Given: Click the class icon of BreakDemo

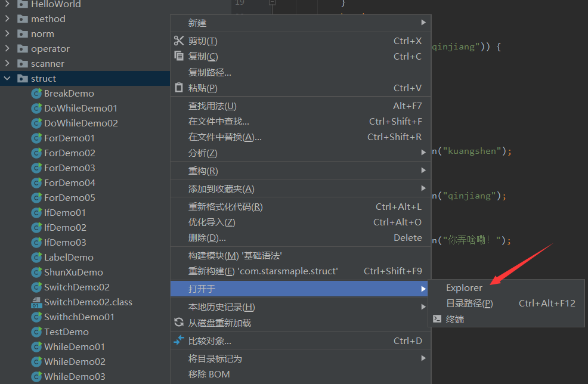Looking at the screenshot, I should [x=36, y=94].
